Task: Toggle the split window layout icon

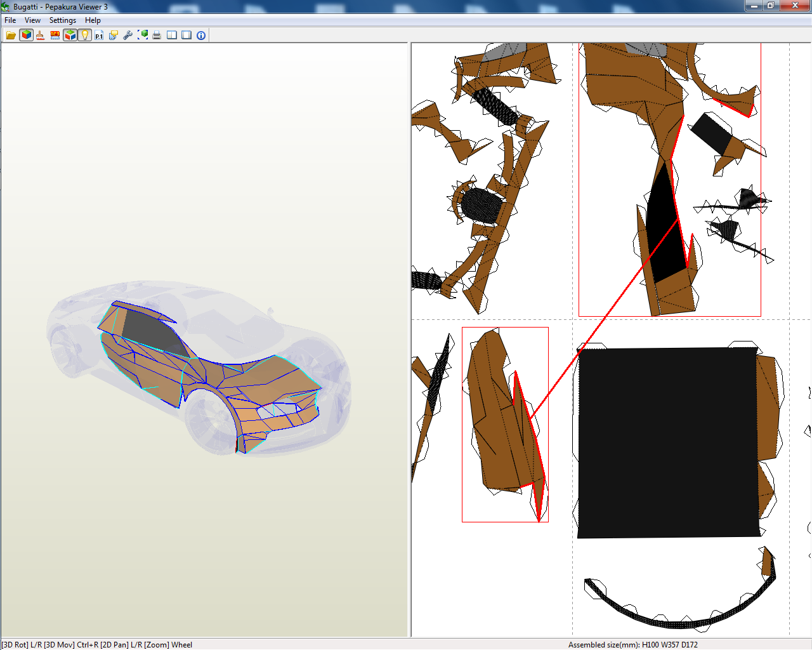Action: point(171,35)
